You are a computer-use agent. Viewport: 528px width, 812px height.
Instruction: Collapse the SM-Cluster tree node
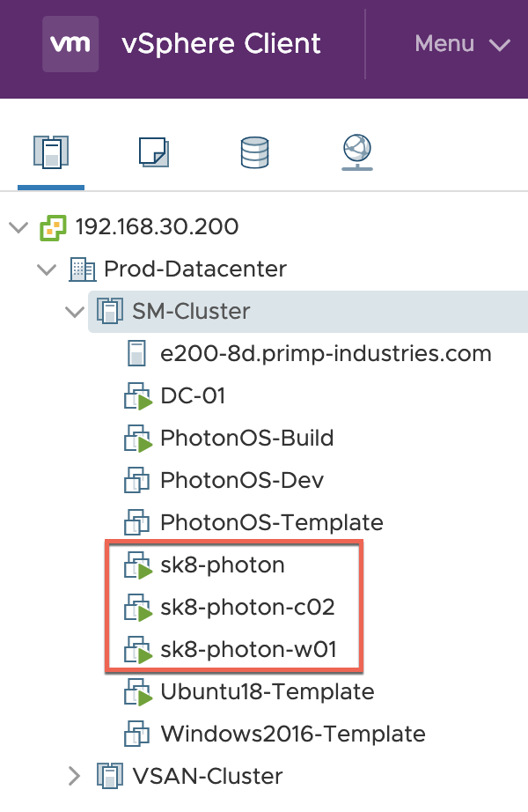click(x=75, y=311)
